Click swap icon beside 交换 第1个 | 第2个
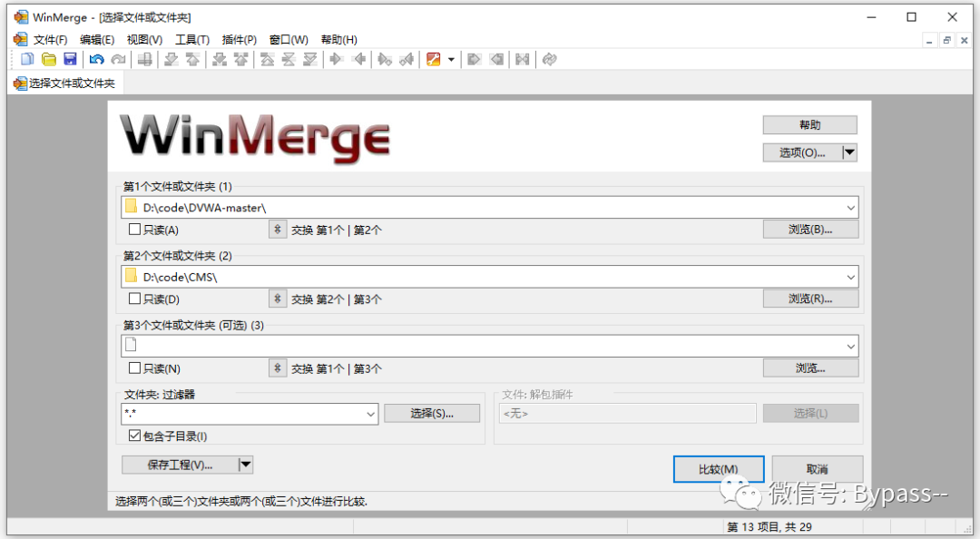Screen dimensions: 980x539 click(x=278, y=230)
